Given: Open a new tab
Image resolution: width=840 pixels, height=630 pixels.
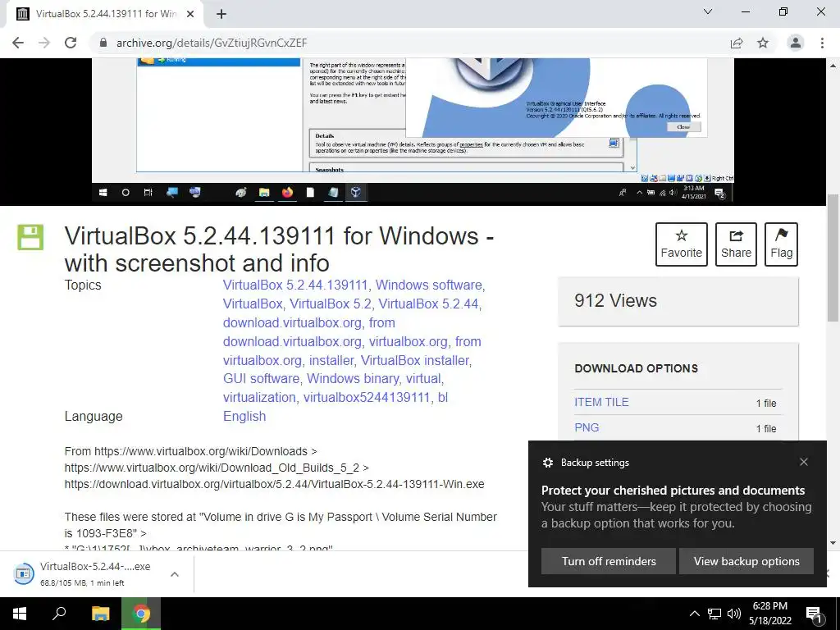Looking at the screenshot, I should coord(221,14).
